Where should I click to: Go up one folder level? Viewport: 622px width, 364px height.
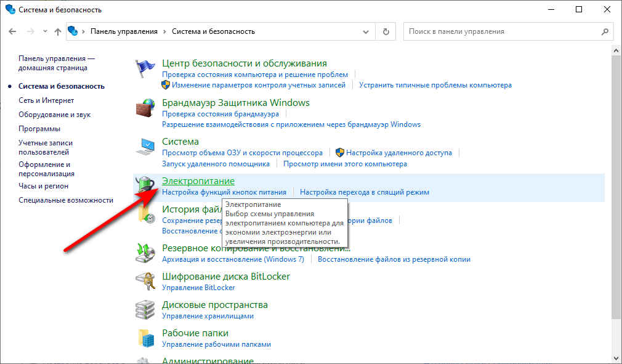click(58, 31)
